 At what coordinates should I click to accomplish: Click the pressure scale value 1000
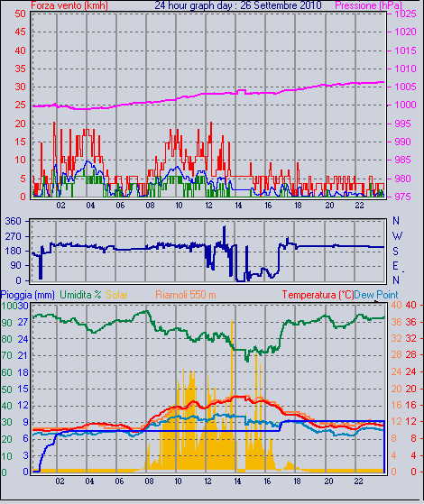coord(406,105)
